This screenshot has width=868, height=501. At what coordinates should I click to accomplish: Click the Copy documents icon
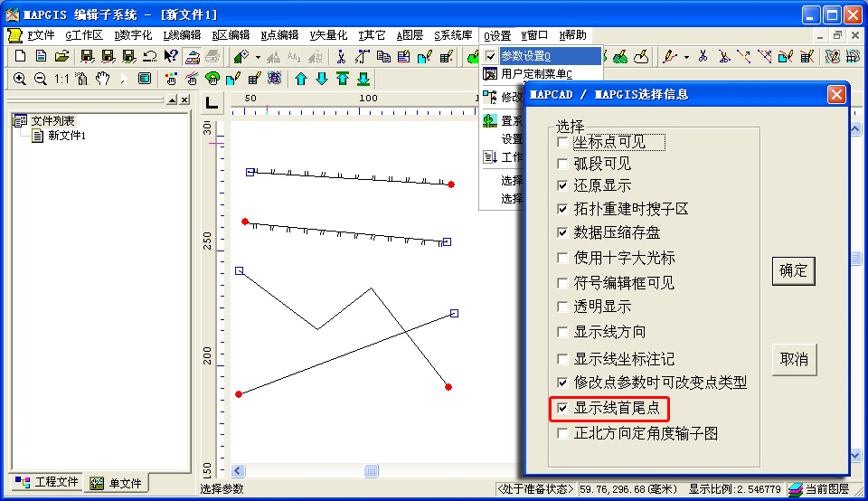coord(383,56)
